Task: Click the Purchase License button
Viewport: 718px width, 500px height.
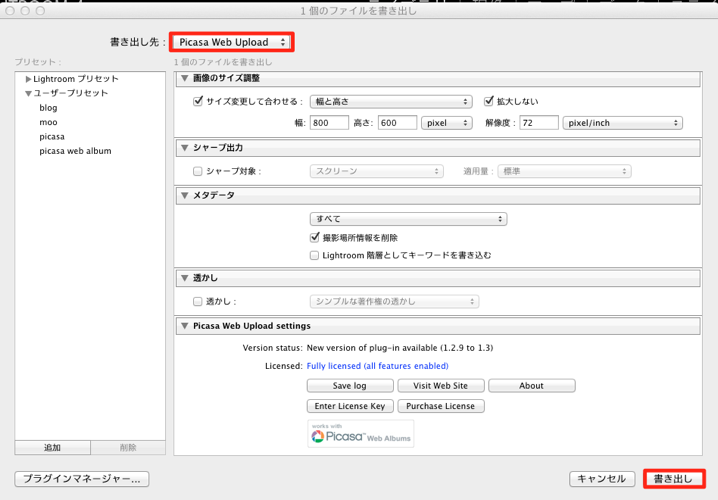Action: 441,406
